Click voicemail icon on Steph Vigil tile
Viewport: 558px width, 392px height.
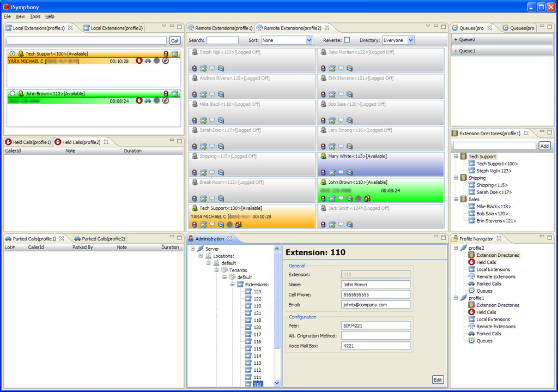[221, 68]
